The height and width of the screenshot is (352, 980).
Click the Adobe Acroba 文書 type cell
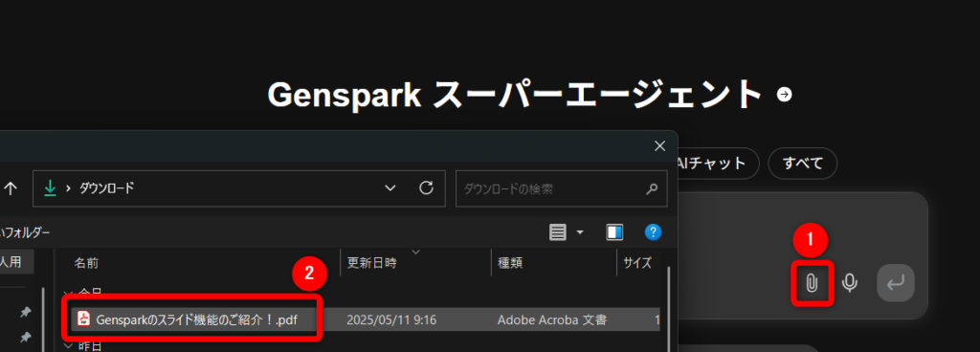551,320
